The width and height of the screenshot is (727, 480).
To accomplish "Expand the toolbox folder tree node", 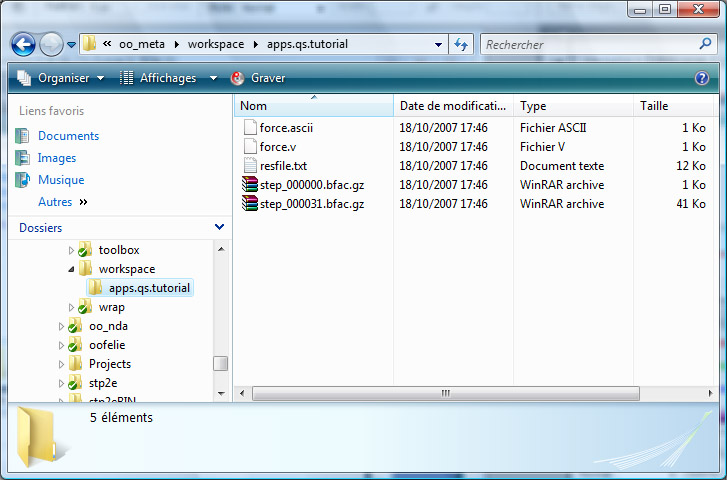I will pyautogui.click(x=71, y=250).
